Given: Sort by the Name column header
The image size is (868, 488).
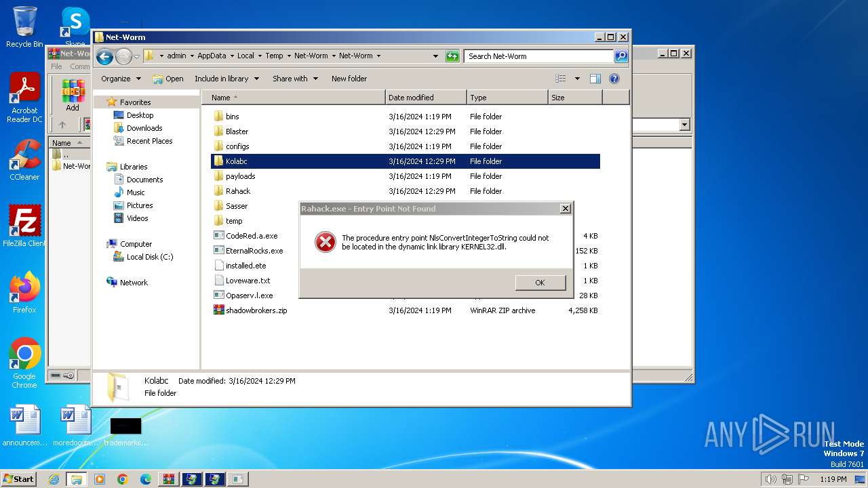Looking at the screenshot, I should 293,98.
